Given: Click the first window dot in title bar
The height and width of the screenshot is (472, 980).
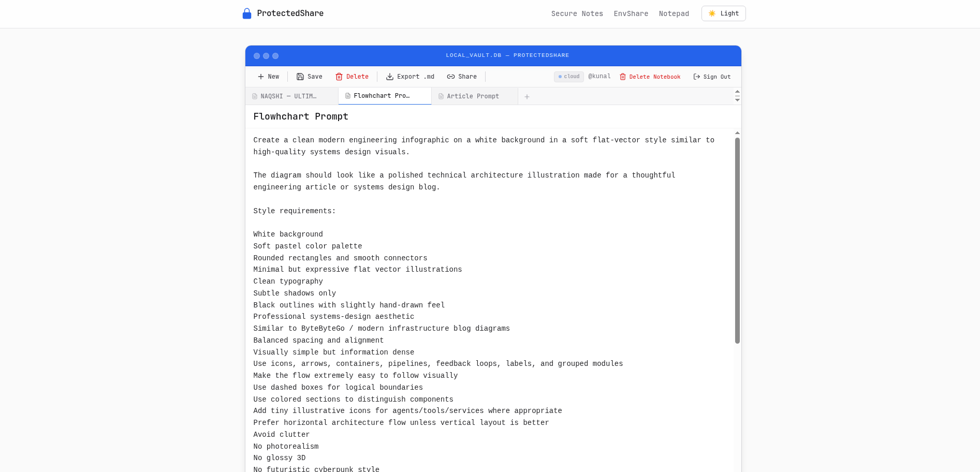Looking at the screenshot, I should coord(257,56).
